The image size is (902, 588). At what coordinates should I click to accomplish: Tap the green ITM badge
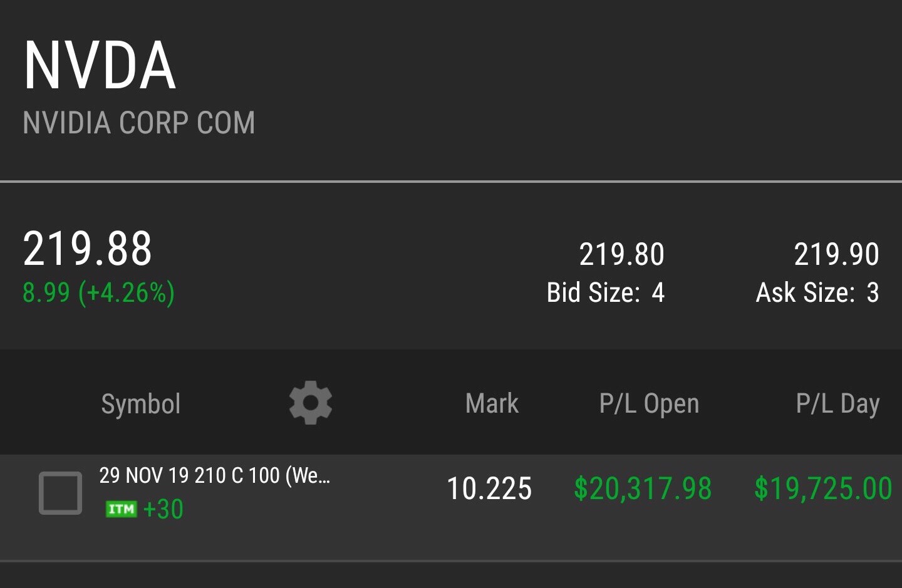tap(121, 509)
